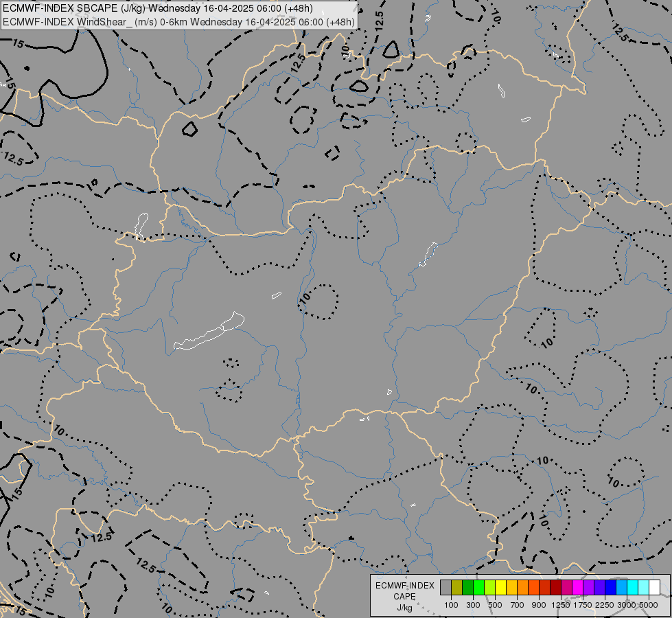Click the 'ECMWF-INDEX WindShear_ (m/s) 0-6km' title line

178,22
